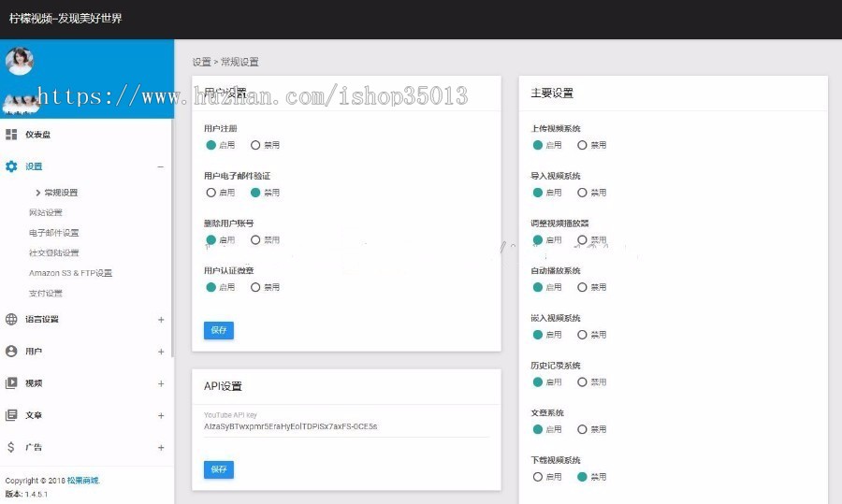Select 禁用 for 用户认证徽章
The image size is (842, 504).
(255, 287)
